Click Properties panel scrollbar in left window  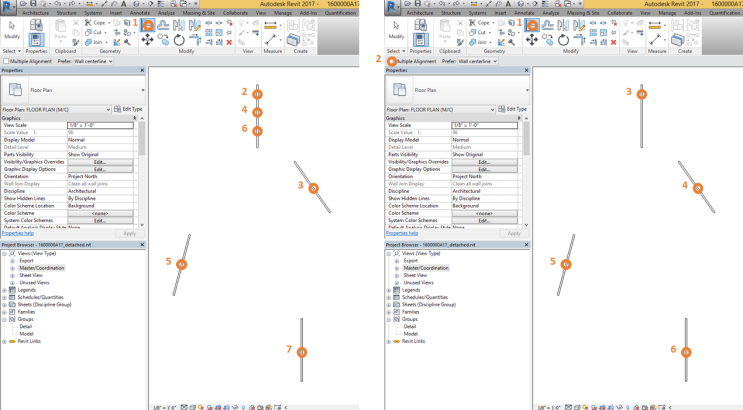click(142, 138)
